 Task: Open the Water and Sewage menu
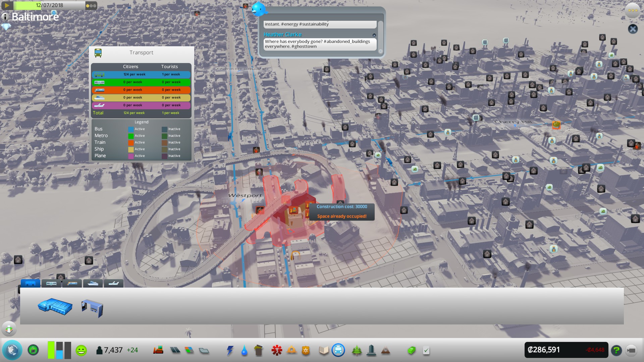pyautogui.click(x=244, y=351)
